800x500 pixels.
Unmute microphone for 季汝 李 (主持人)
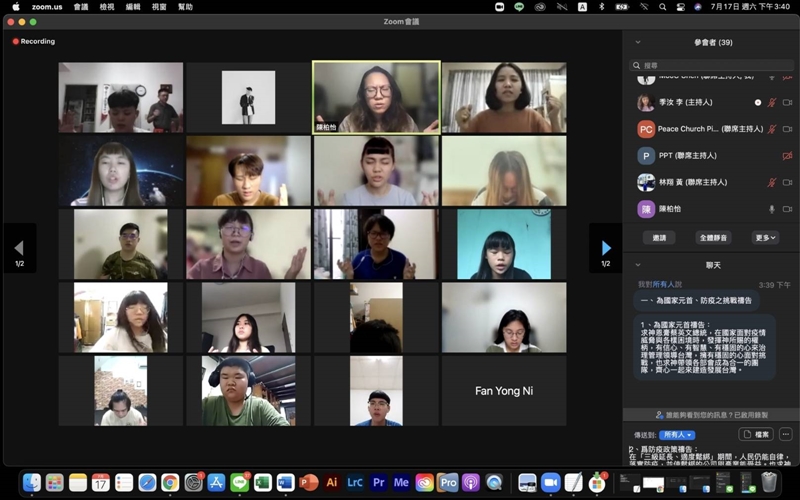pyautogui.click(x=772, y=103)
